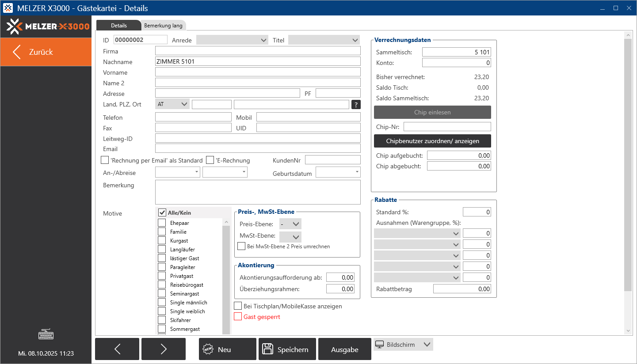Toggle the Alle/Kein motive checkbox

point(162,212)
